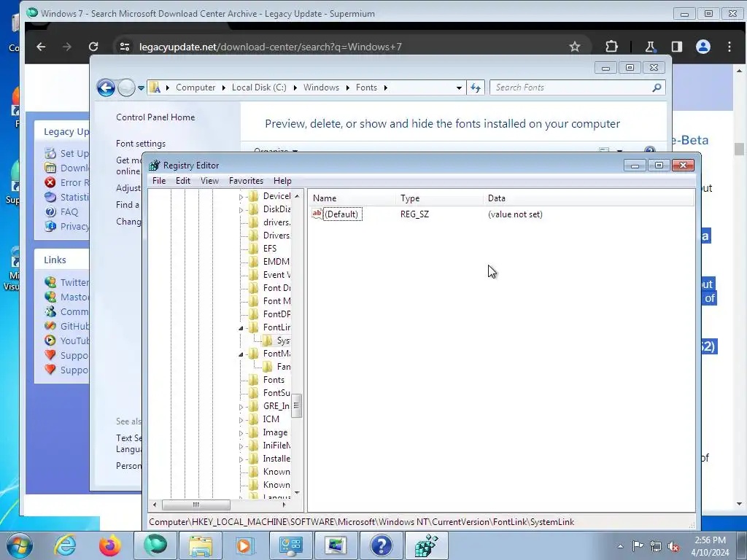Click the Search Fonts magnifier icon
The image size is (747, 560).
tap(657, 87)
